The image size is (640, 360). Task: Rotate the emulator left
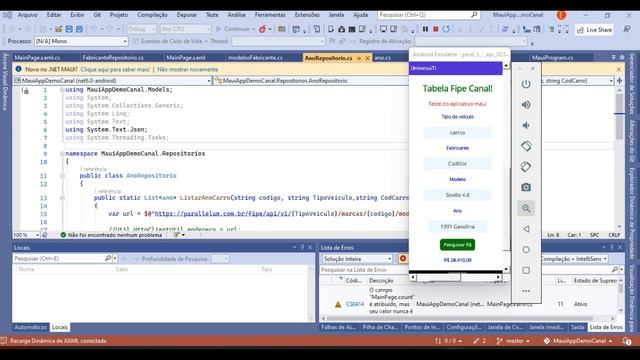tap(526, 146)
